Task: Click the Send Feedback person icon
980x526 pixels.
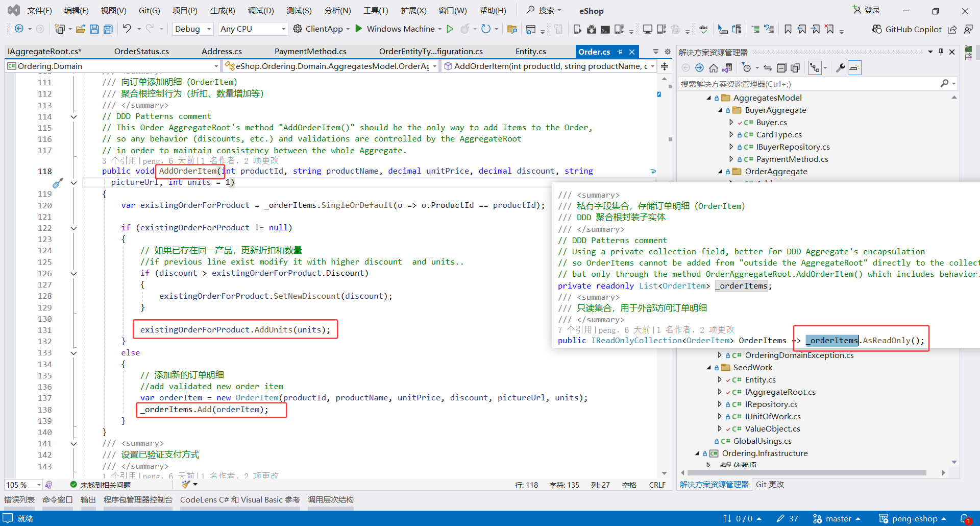Action: click(968, 29)
